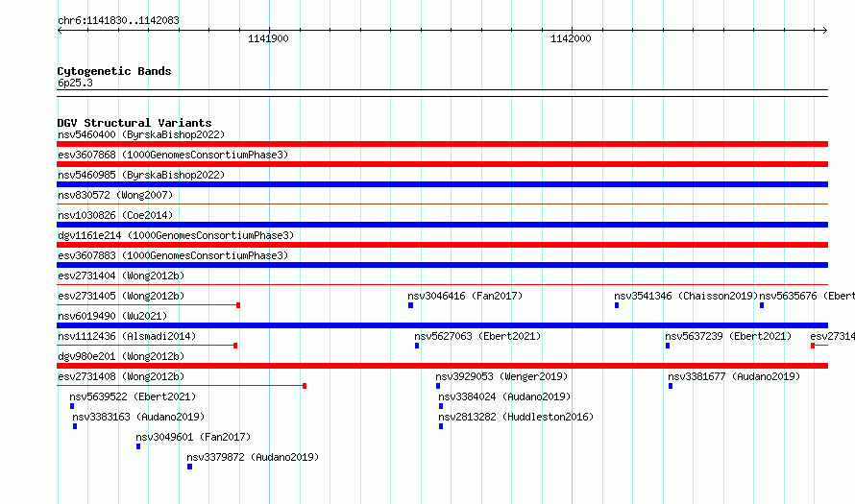Image resolution: width=855 pixels, height=504 pixels.
Task: Open nsv3381677 (Audano2019) label
Action: point(734,376)
